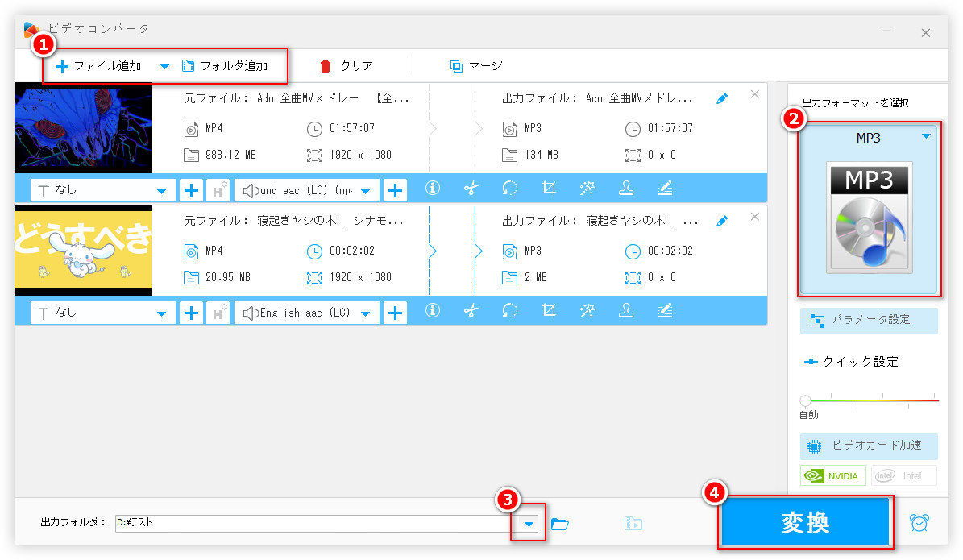
Task: Open the rotate tool for the second video
Action: pyautogui.click(x=510, y=312)
